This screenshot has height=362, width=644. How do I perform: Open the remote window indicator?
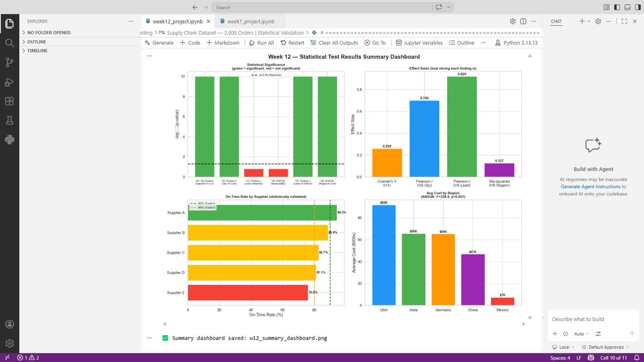click(x=6, y=358)
